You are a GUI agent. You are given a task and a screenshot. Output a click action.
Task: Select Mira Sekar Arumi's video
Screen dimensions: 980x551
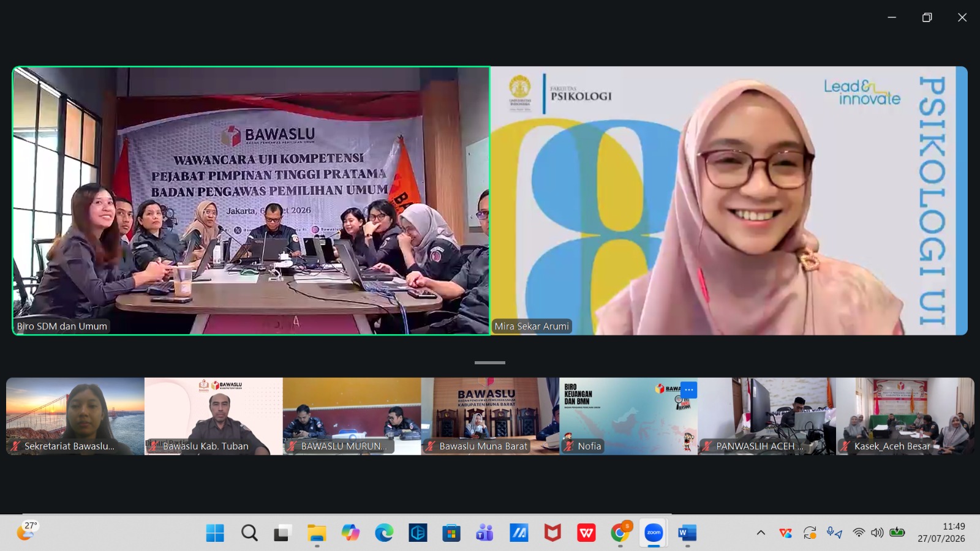coord(729,201)
